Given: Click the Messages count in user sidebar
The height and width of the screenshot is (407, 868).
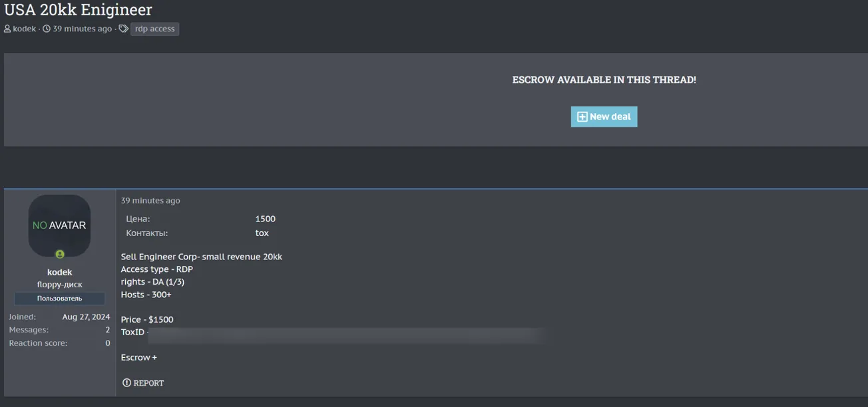Looking at the screenshot, I should tap(107, 330).
